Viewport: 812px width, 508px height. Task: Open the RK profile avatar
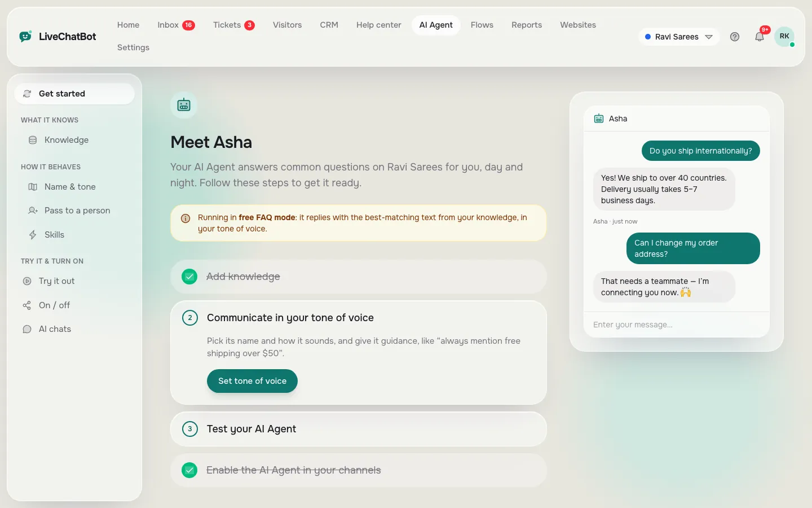[784, 37]
